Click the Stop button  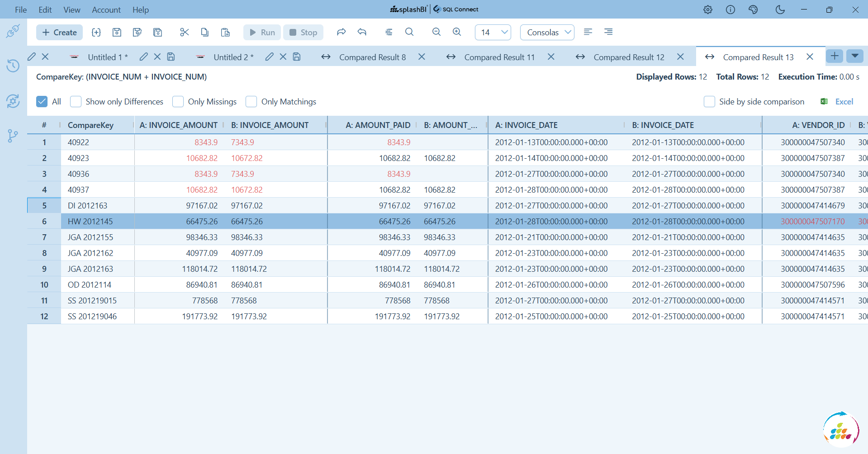(304, 32)
